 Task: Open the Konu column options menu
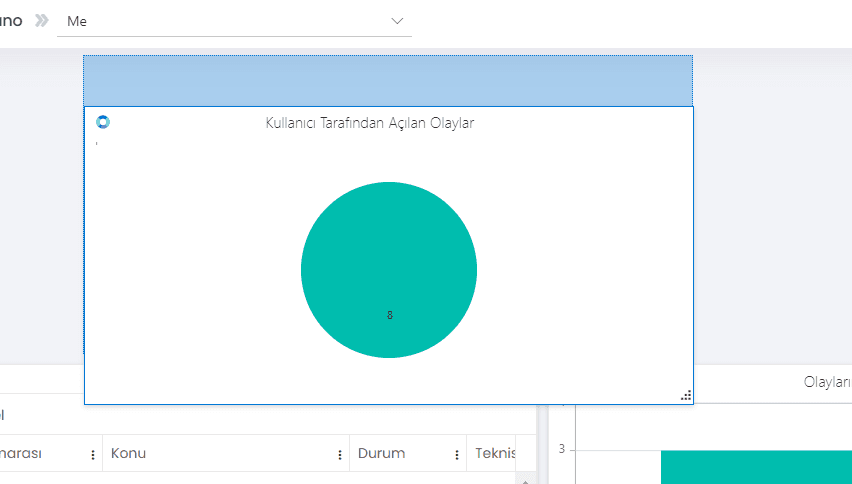point(340,455)
